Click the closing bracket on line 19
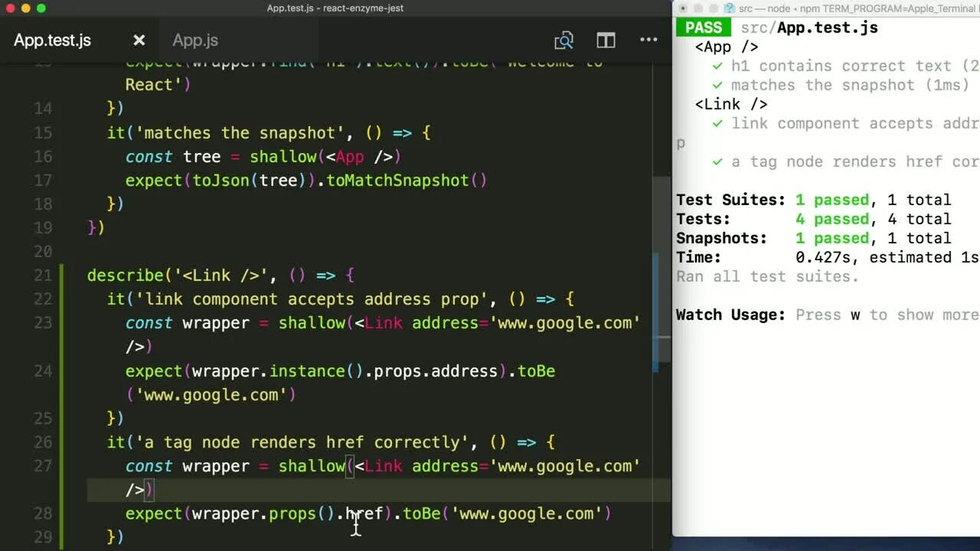The width and height of the screenshot is (980, 551). [96, 228]
